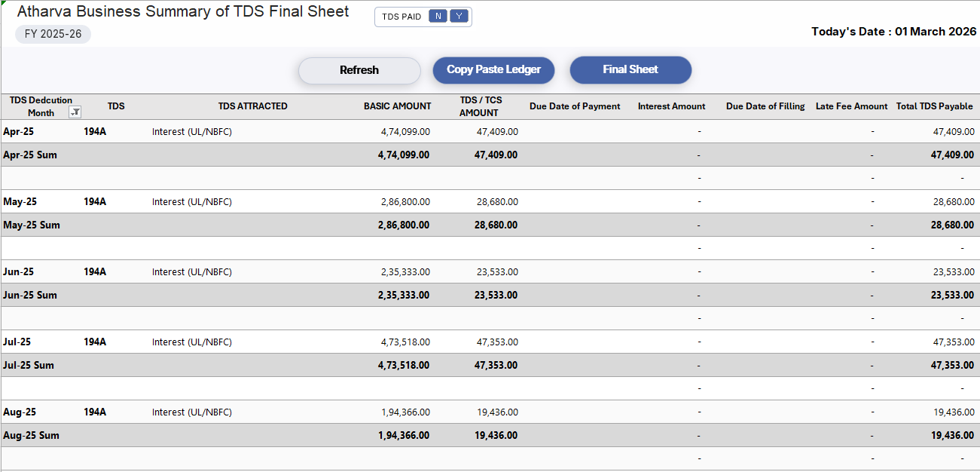Open the TDS Deduction Month filter icon

[75, 111]
